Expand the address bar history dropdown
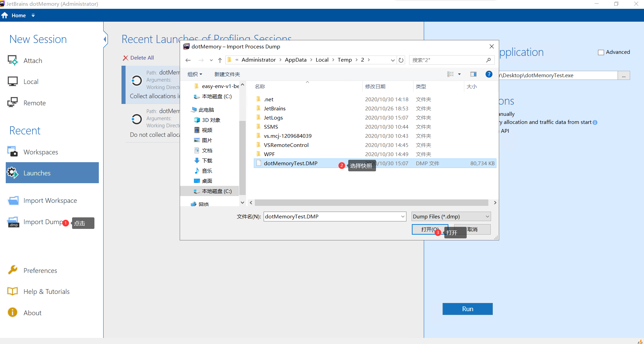This screenshot has height=344, width=644. point(393,60)
